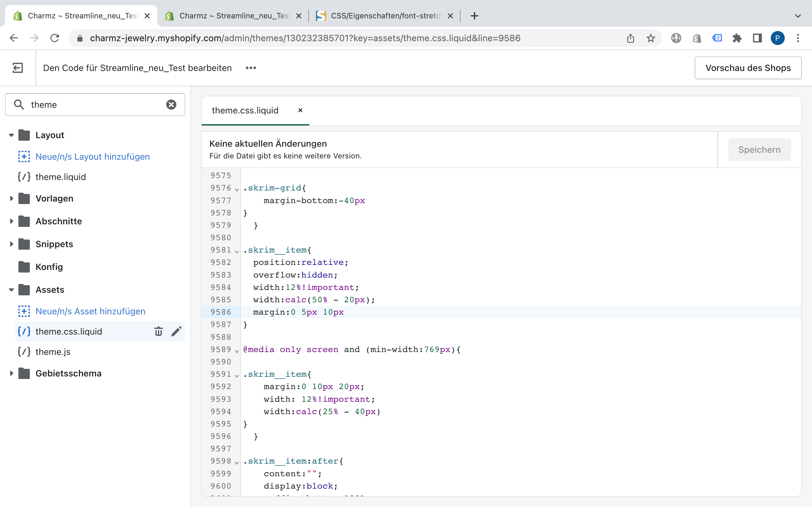Switch to the CSS/Eigenschaften/font-stretch browser tab
Viewport: 812px width, 507px height.
pyautogui.click(x=384, y=16)
